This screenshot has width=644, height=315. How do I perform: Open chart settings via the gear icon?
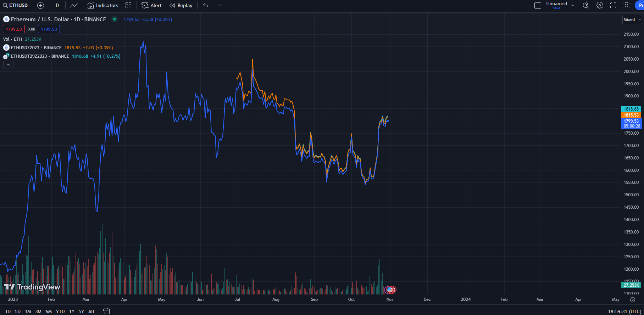[x=599, y=5]
